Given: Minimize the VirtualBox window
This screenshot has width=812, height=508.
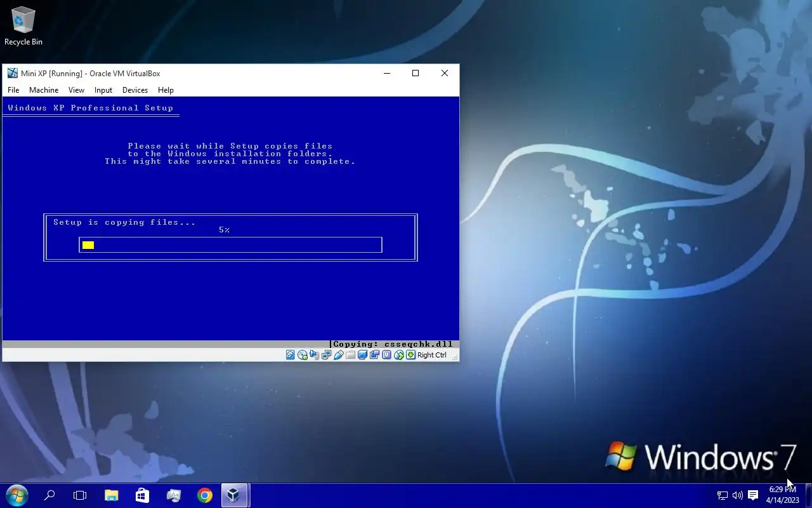Looking at the screenshot, I should 387,73.
